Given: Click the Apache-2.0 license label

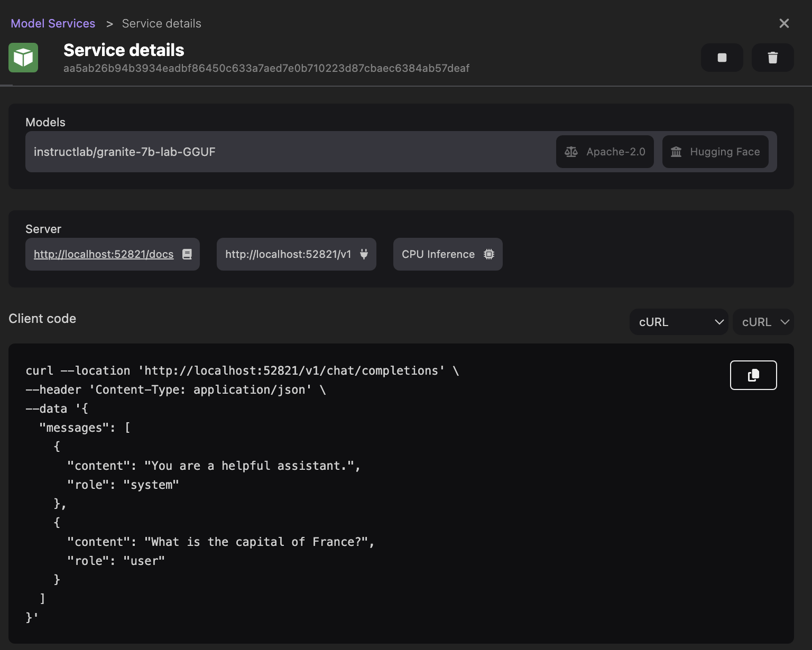Looking at the screenshot, I should pos(616,152).
